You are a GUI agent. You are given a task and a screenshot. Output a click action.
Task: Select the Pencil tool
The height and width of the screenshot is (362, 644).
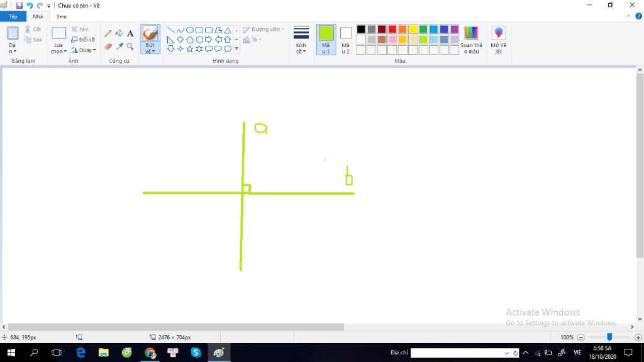(x=108, y=33)
